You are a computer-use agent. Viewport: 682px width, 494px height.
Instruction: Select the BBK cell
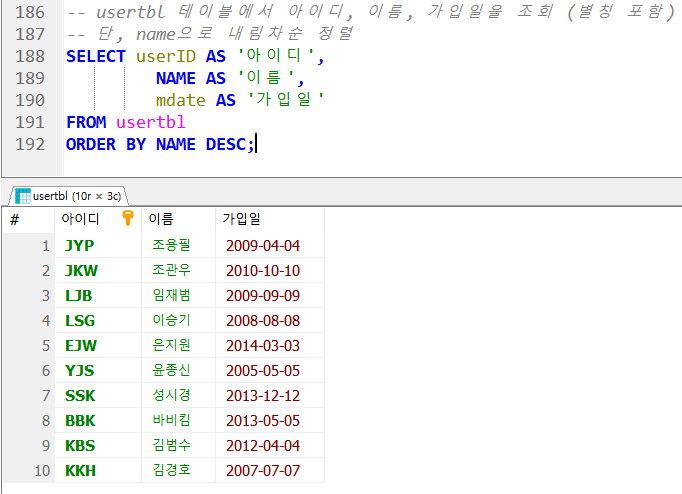coord(98,421)
